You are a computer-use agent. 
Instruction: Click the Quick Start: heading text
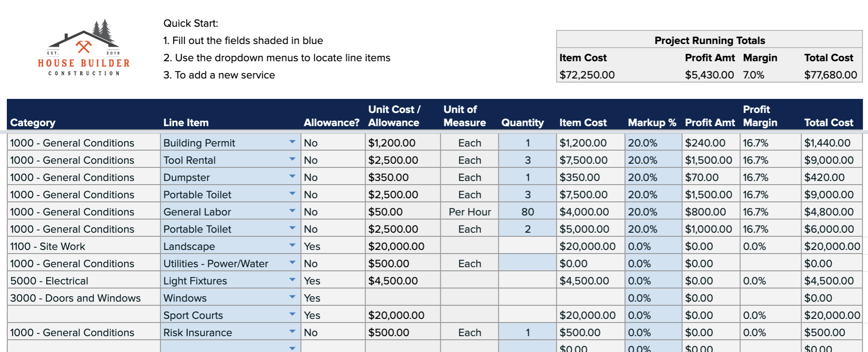click(191, 23)
